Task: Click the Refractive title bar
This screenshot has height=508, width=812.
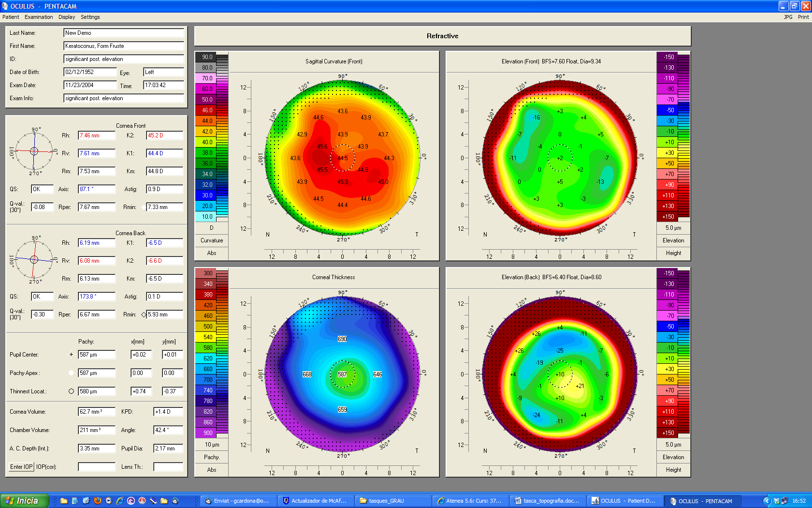Action: pos(442,36)
